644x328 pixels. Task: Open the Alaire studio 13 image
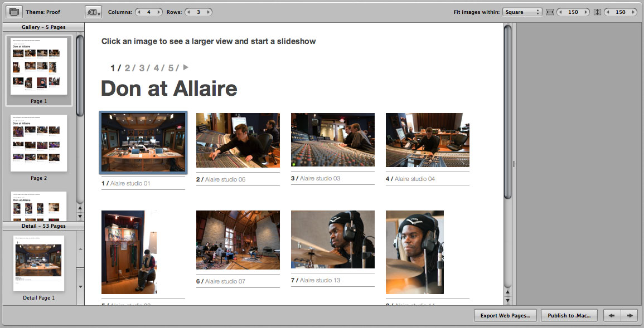(333, 239)
